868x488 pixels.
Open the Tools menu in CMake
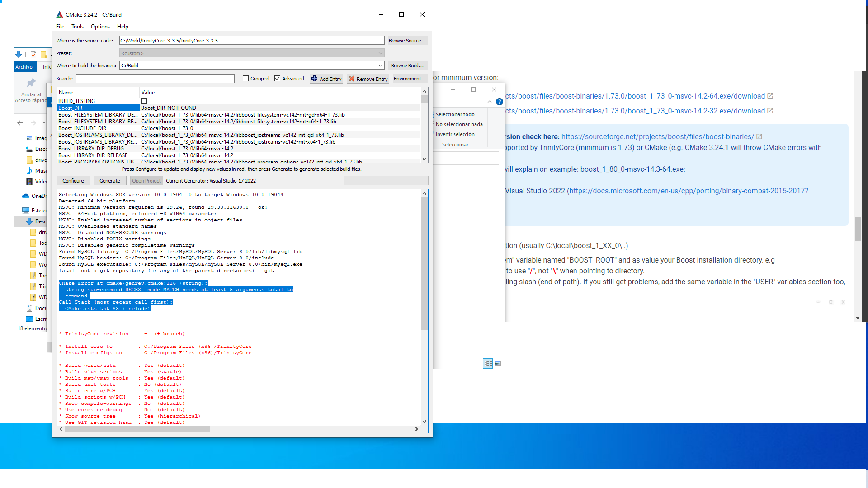pos(77,27)
